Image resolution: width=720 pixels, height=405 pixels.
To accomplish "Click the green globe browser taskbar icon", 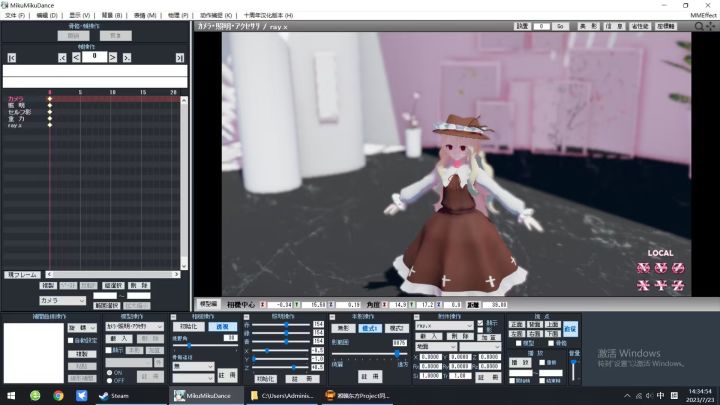I will (x=35, y=395).
